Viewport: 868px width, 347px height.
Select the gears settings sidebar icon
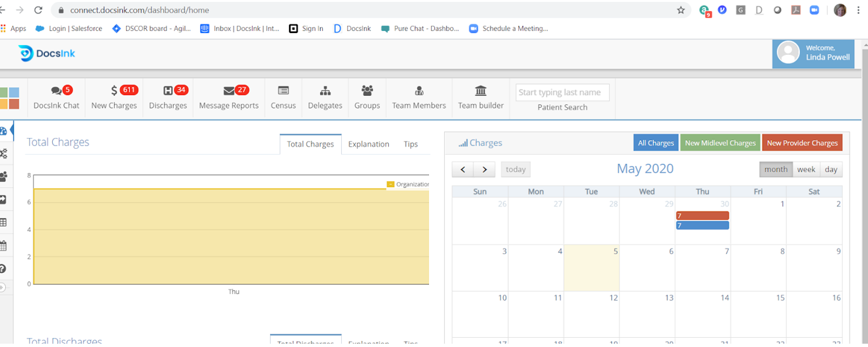click(x=3, y=153)
